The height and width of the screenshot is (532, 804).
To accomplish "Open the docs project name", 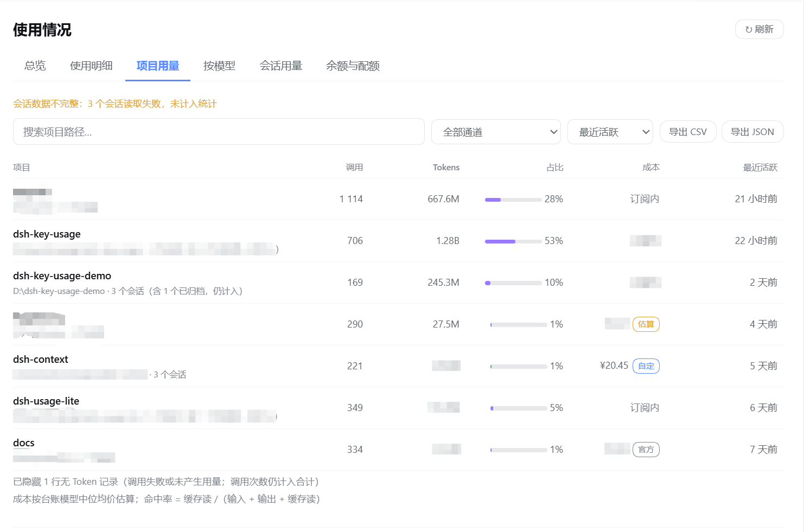I will [24, 443].
